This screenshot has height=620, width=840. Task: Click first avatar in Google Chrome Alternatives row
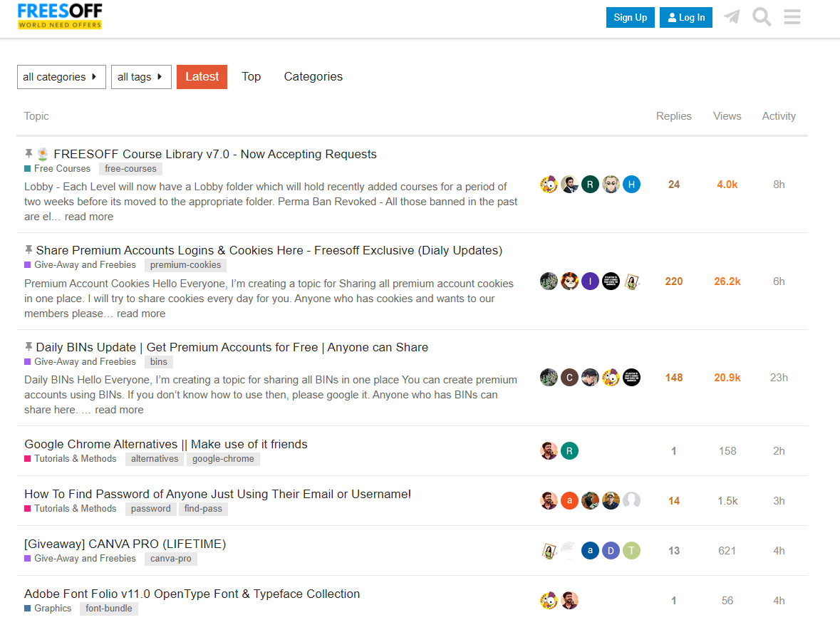point(549,451)
